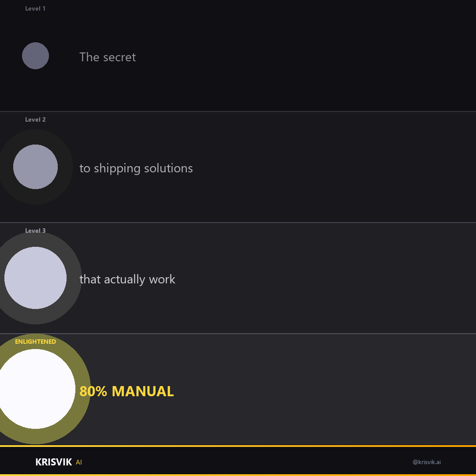Click the "that actually work" text
The height and width of the screenshot is (476, 476).
127,279
